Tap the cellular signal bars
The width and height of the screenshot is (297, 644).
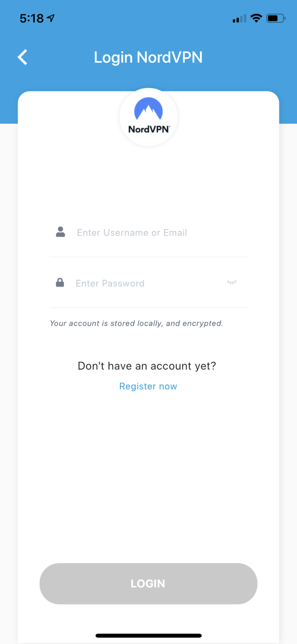coord(239,19)
